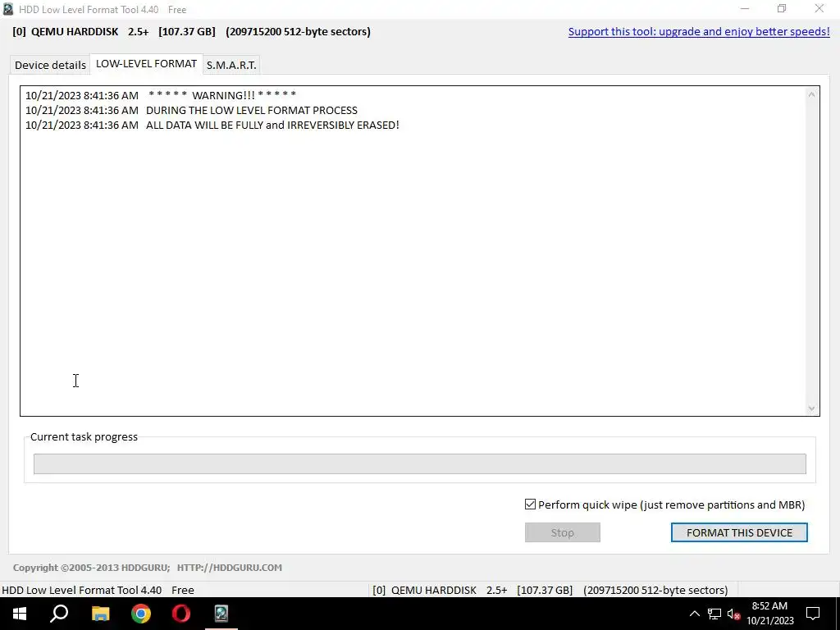Open network status tray icon
840x630 pixels.
[x=714, y=614]
